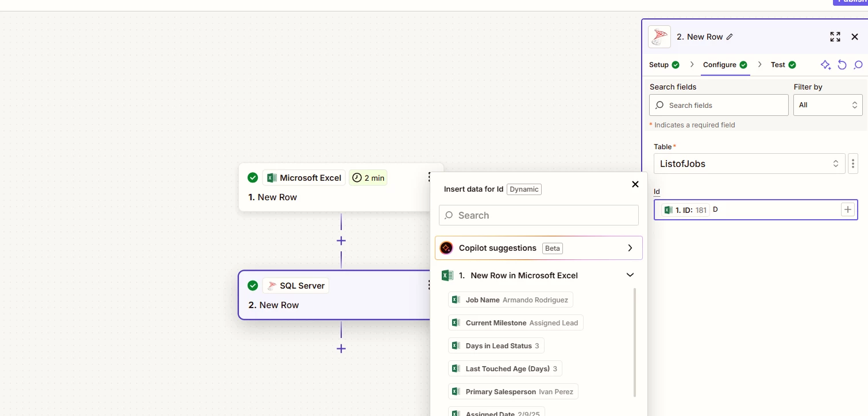Click the pencil icon to rename step
The width and height of the screenshot is (868, 416).
730,37
